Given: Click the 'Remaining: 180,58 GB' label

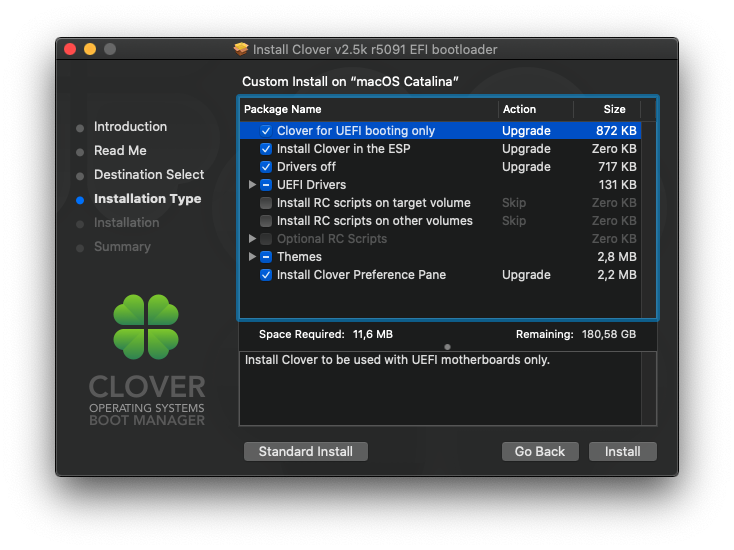Looking at the screenshot, I should point(576,334).
